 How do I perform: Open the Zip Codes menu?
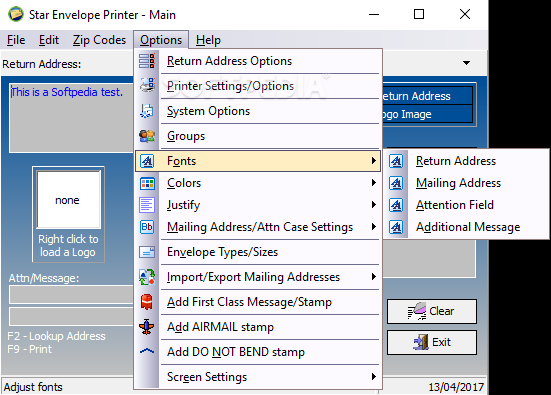click(x=99, y=40)
